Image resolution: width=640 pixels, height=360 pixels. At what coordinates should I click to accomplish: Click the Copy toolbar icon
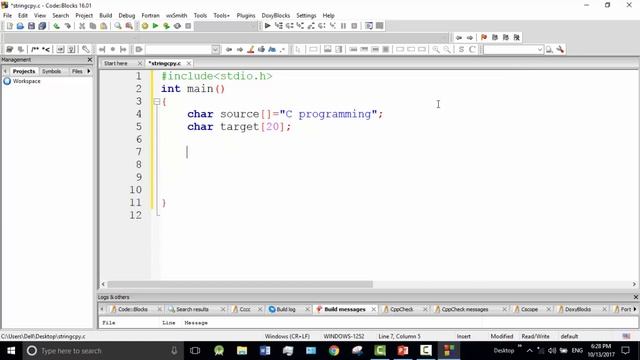(93, 26)
